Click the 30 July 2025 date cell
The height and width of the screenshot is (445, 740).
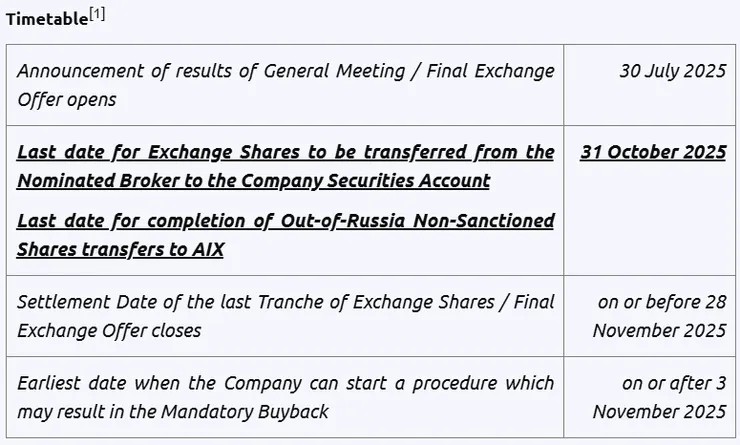coord(672,71)
